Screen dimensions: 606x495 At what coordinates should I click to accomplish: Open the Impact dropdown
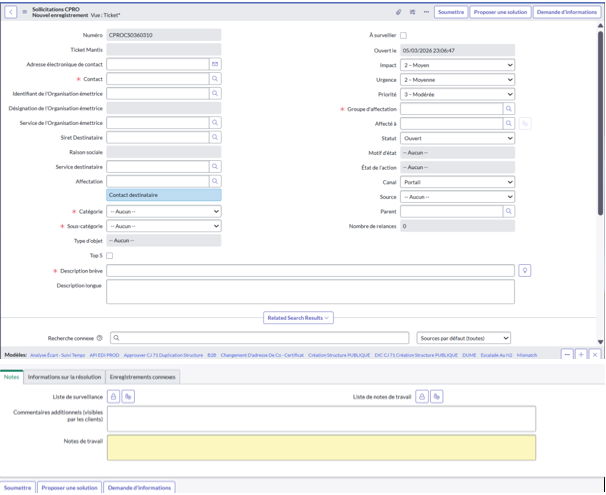pyautogui.click(x=457, y=65)
